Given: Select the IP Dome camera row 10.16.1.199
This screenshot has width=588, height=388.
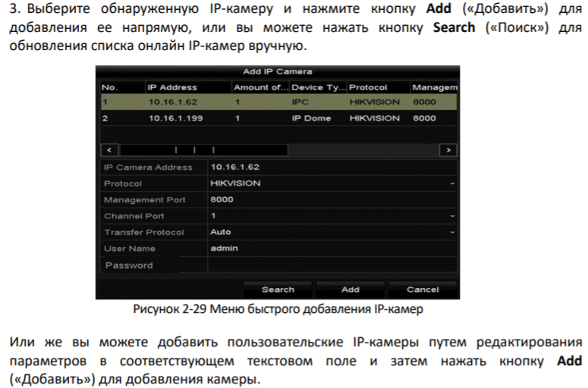Looking at the screenshot, I should tap(278, 118).
